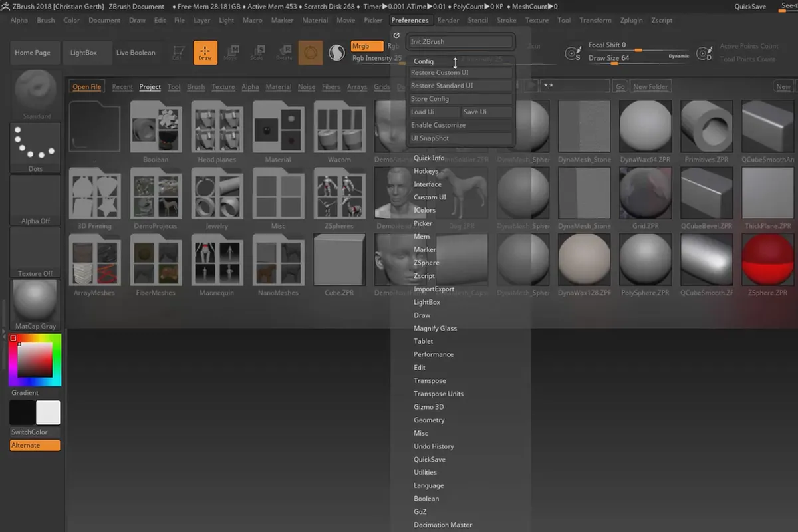Click the Edit mode icon

click(x=178, y=53)
